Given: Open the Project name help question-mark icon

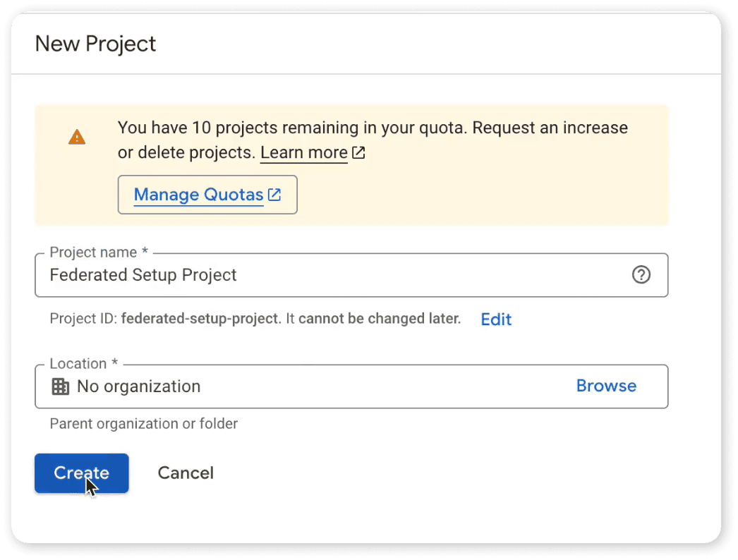Looking at the screenshot, I should pyautogui.click(x=641, y=275).
